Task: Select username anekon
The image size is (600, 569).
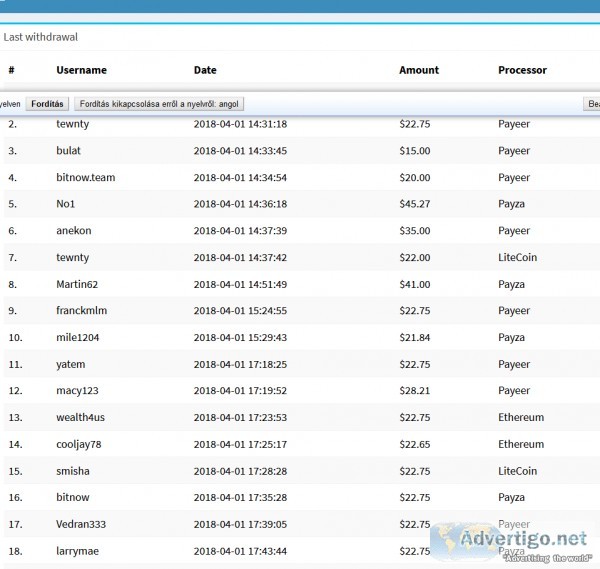Action: (74, 230)
